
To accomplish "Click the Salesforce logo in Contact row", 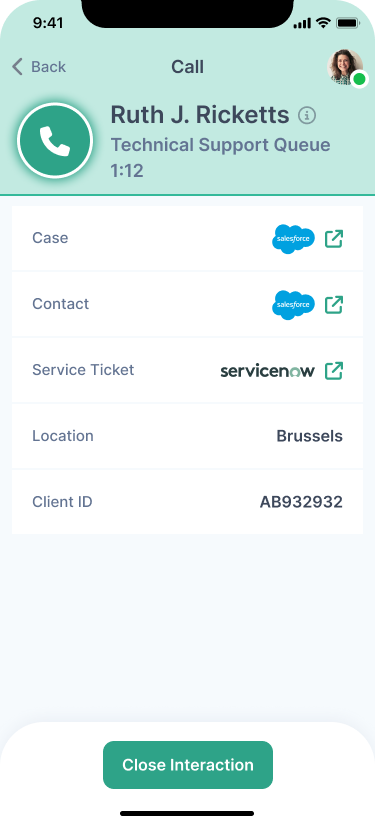I will [x=294, y=305].
